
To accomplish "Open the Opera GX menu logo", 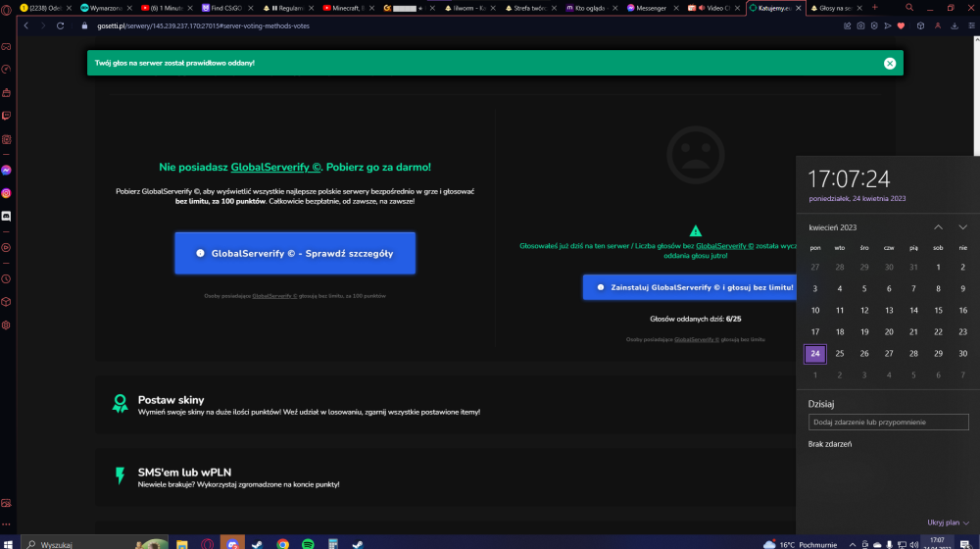I will (x=6, y=10).
